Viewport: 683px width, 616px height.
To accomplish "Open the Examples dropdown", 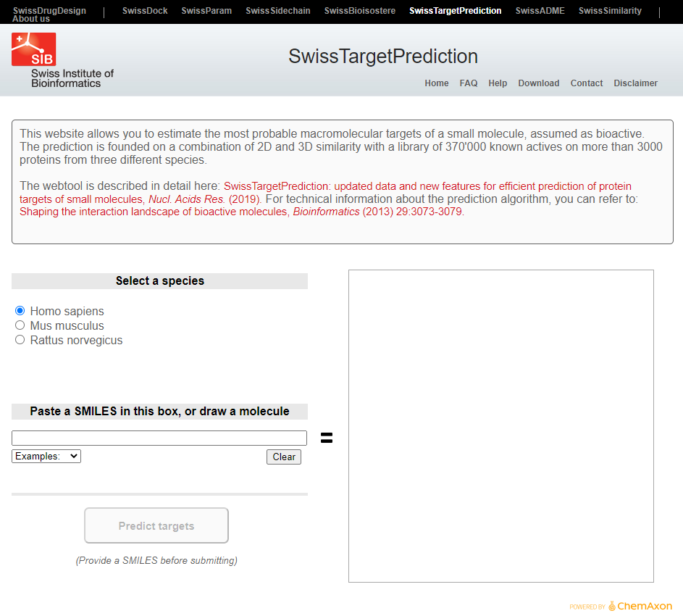I will coord(46,456).
